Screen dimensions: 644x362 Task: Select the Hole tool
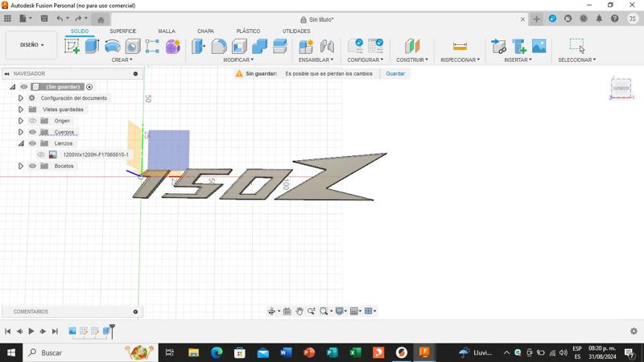(x=132, y=46)
